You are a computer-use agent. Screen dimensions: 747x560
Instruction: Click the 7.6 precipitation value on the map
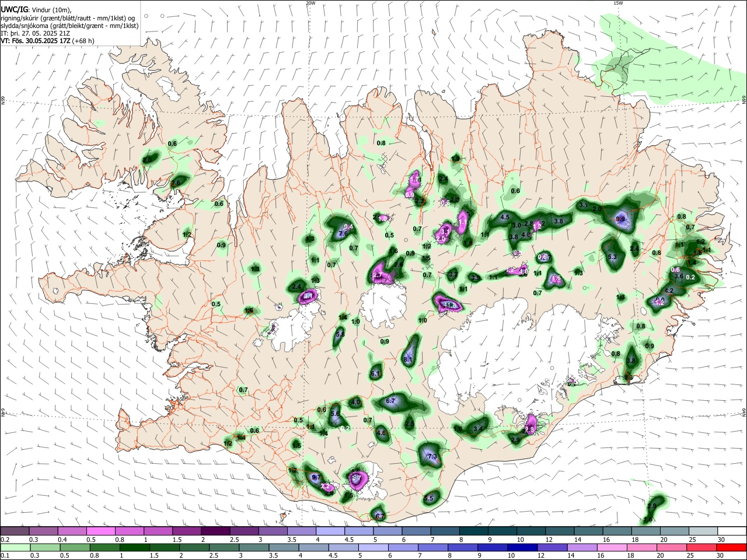pos(343,234)
